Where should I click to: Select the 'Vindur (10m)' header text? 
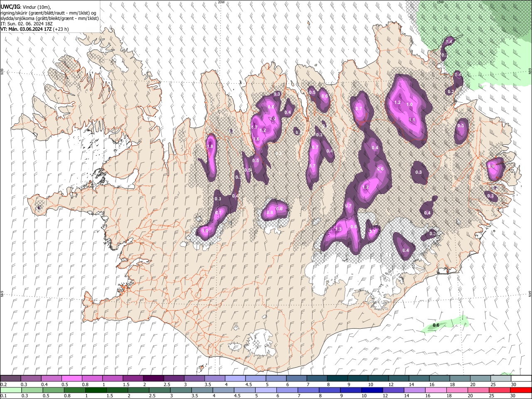(x=36, y=7)
